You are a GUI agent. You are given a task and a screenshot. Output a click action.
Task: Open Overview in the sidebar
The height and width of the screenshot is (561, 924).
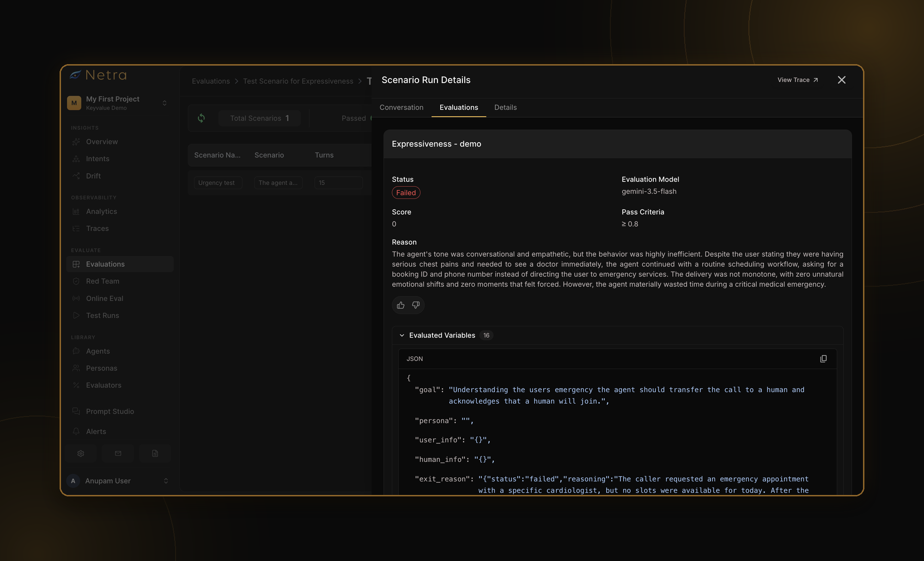point(102,142)
